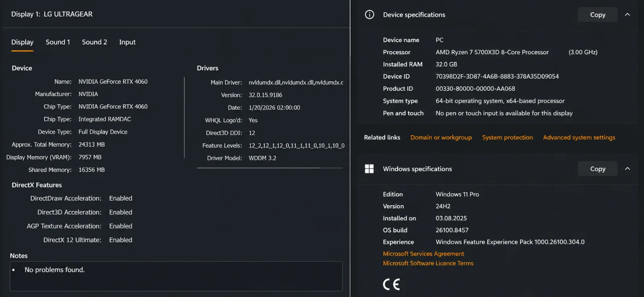The height and width of the screenshot is (297, 644).
Task: Select the 'Drivers' section heading
Action: [208, 68]
